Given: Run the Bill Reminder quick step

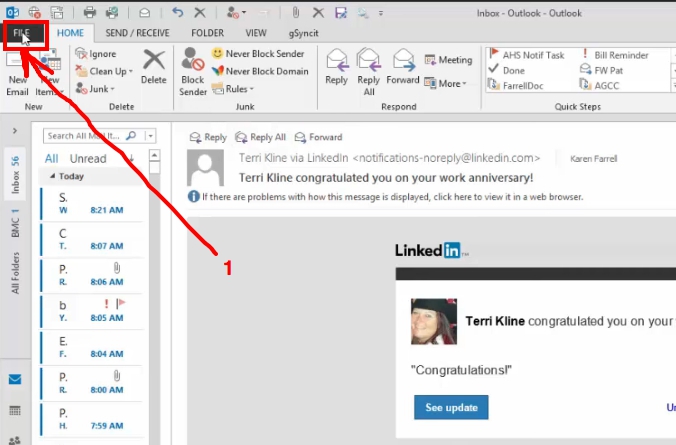Looking at the screenshot, I should (x=614, y=55).
